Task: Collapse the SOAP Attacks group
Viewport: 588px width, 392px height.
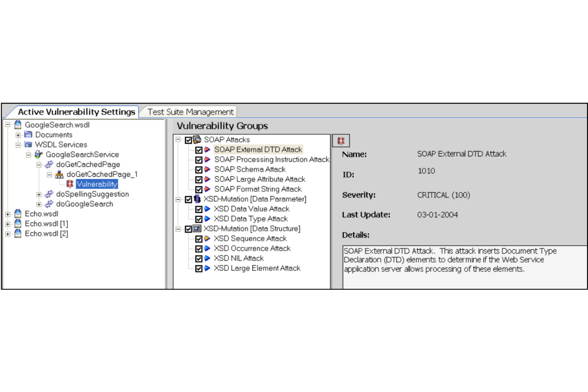Action: click(x=178, y=140)
